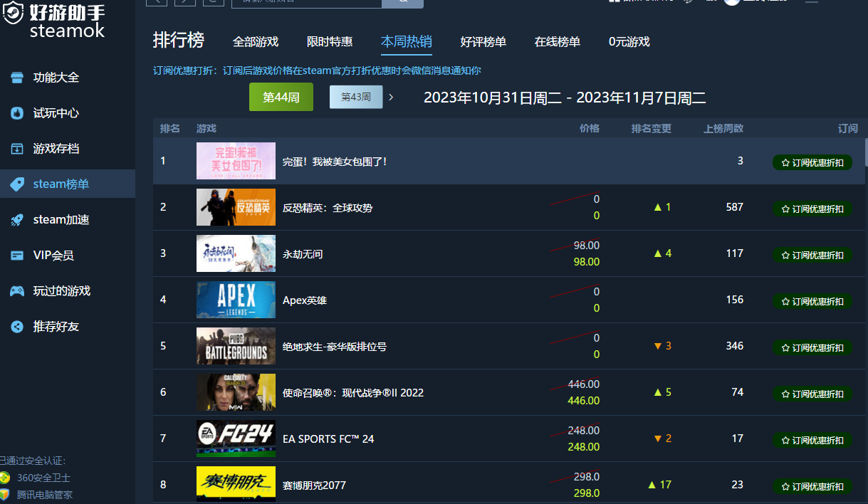Screen dimensions: 868x504
Task: Show 玩过的游戏 from the sidebar
Action: [x=61, y=291]
